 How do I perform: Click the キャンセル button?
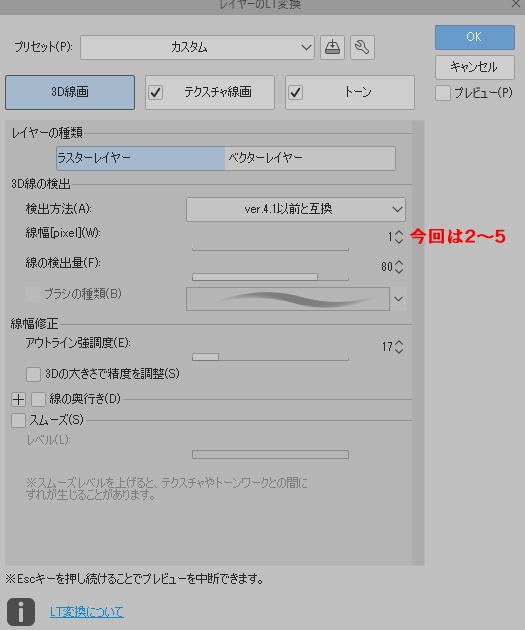(x=475, y=67)
